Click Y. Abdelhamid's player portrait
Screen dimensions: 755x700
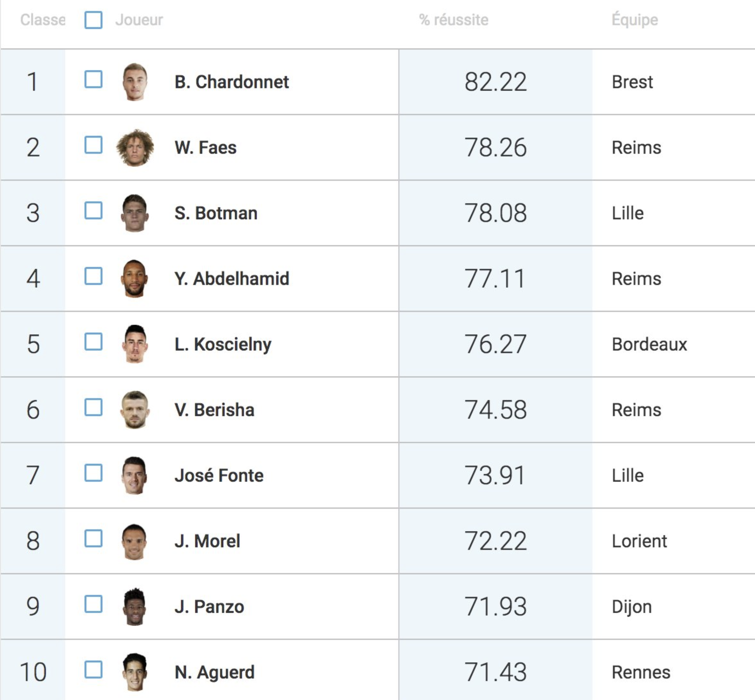pos(135,278)
